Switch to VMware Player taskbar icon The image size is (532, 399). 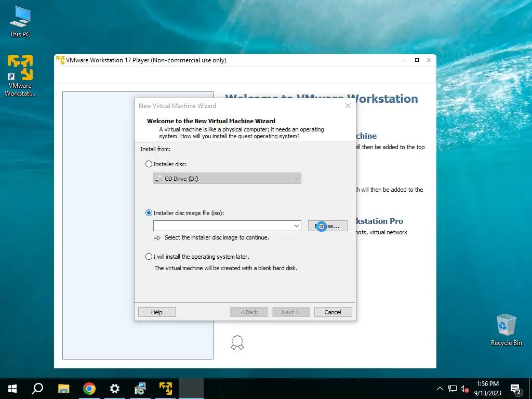point(166,389)
